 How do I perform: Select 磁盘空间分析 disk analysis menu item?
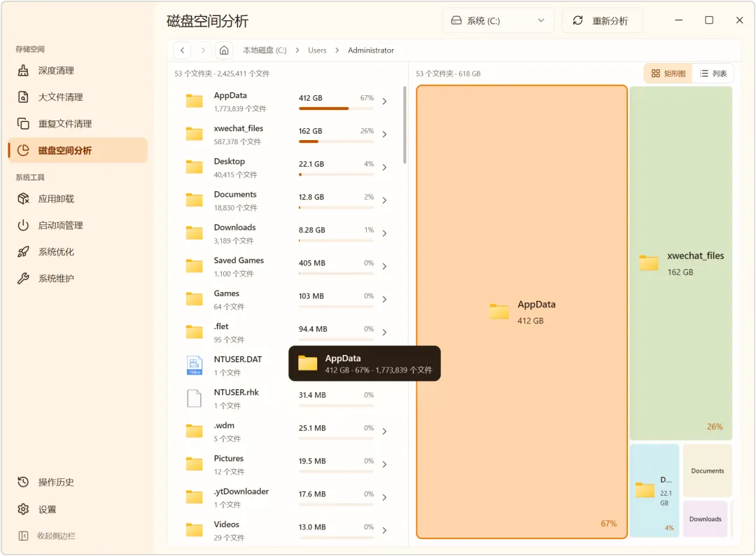pos(78,151)
